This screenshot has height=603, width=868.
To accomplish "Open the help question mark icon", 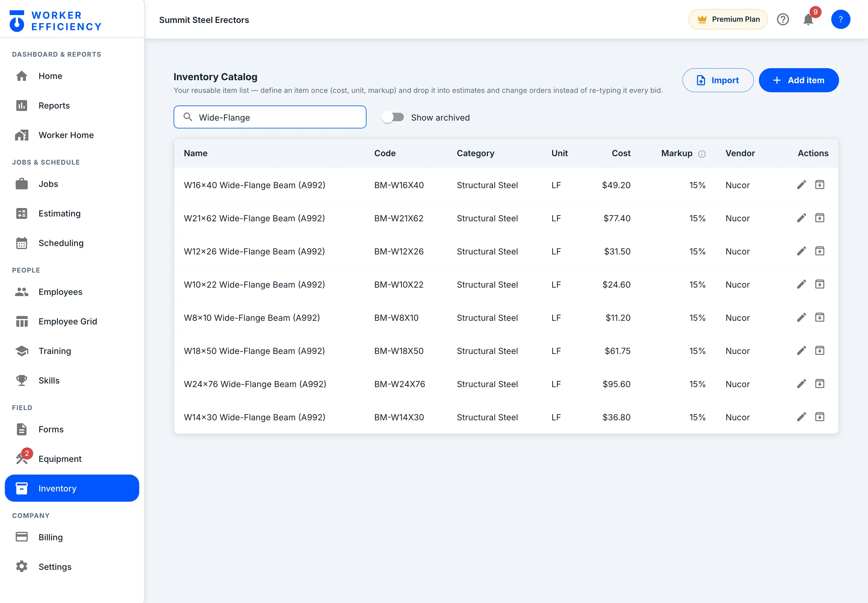I will tap(783, 19).
